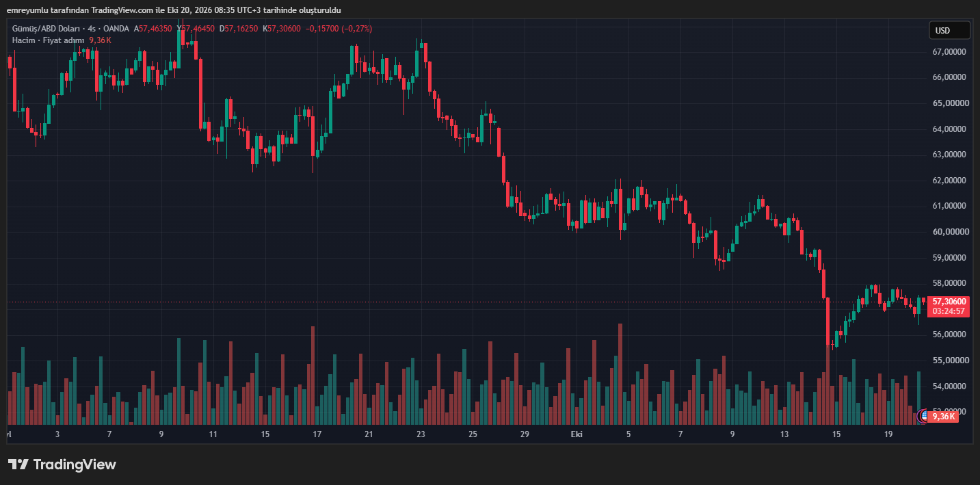Click the 3 date label on time axis
Screen dimensions: 980x485
coord(57,434)
